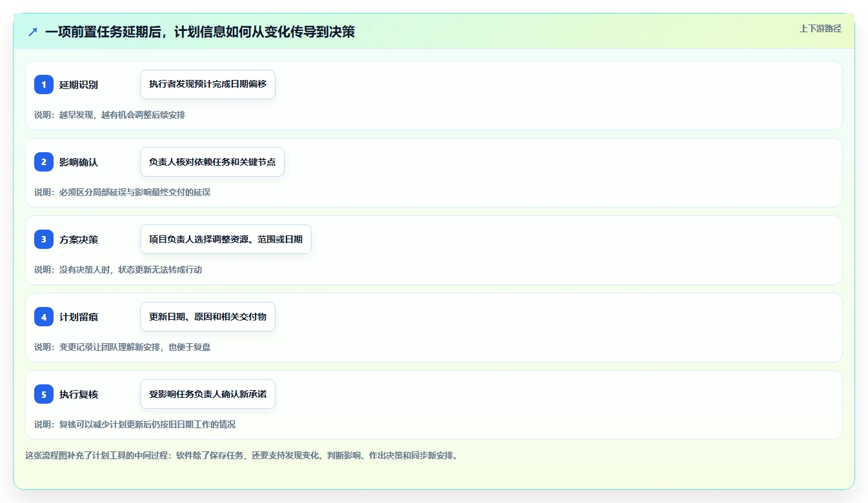Click the note 说明：越早发现，越有机会调整后续安排
Screen dimensions: 868x503
point(110,115)
